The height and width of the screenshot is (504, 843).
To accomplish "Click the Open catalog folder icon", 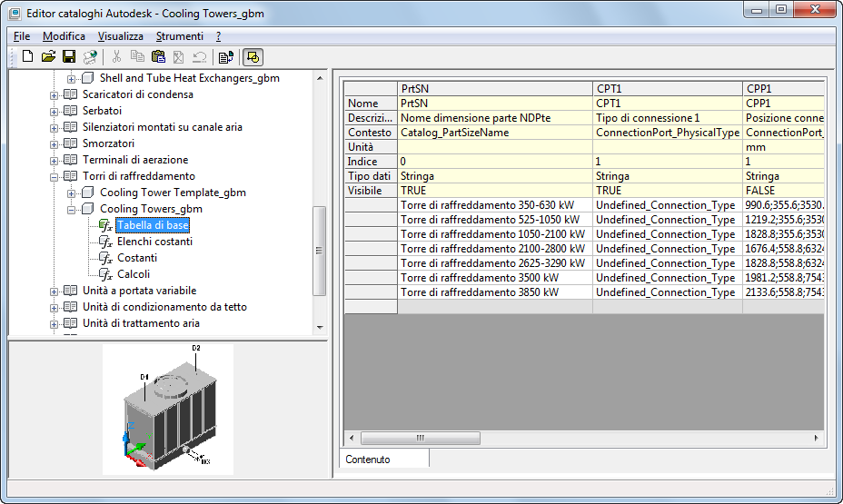I will pyautogui.click(x=48, y=56).
